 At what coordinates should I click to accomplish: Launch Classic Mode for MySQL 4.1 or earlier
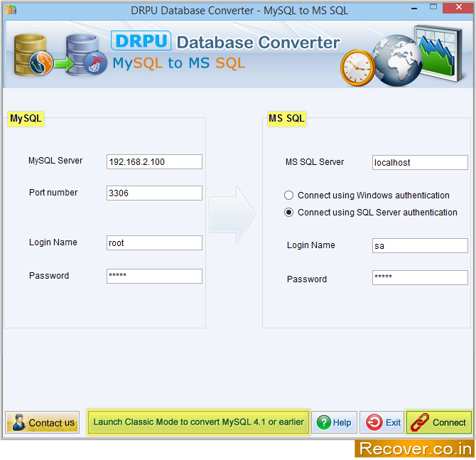click(x=198, y=422)
